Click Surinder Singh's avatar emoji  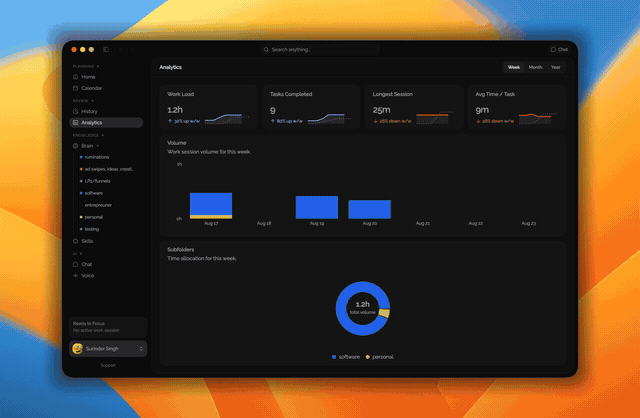(77, 349)
